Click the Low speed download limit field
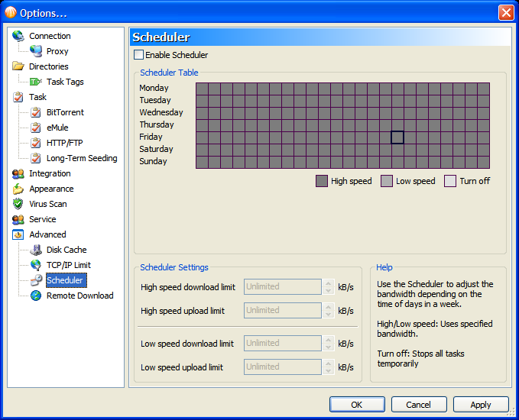Screen dimensions: 519x420 coord(283,343)
